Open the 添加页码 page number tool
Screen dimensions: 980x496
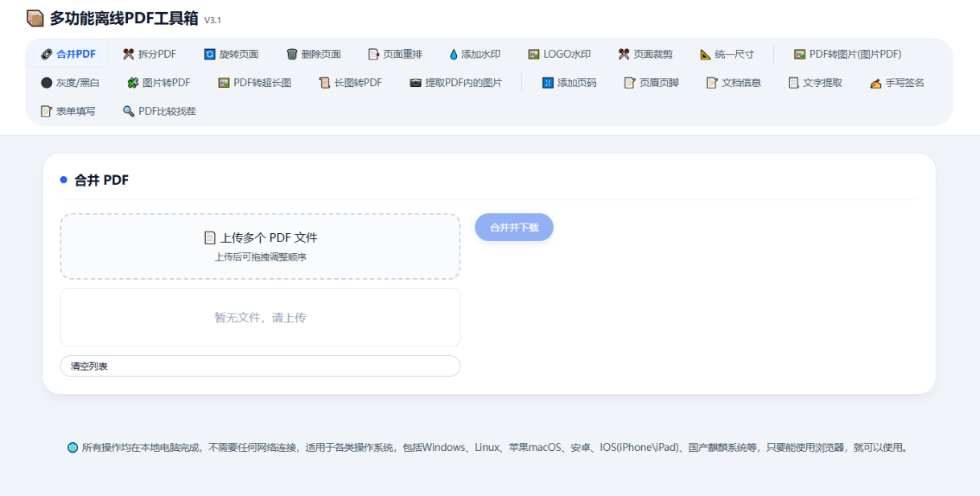[569, 82]
